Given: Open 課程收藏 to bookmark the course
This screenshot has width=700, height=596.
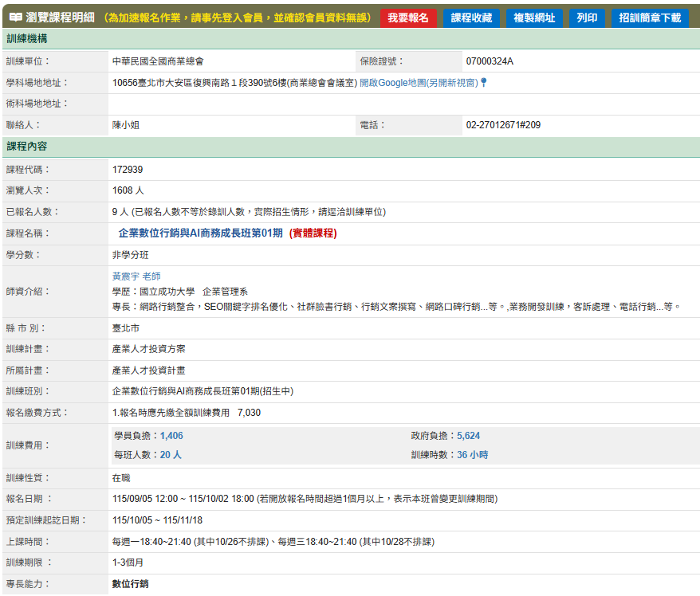Looking at the screenshot, I should tap(471, 18).
